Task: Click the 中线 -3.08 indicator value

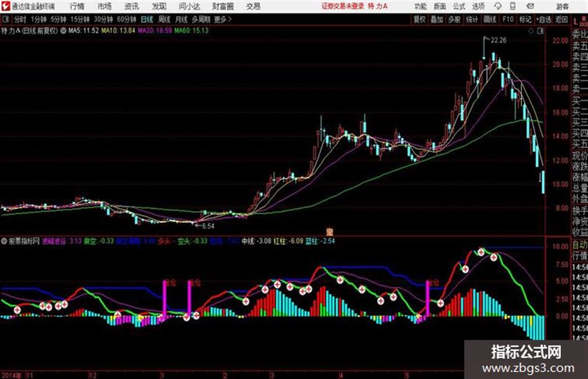Action: (256, 241)
